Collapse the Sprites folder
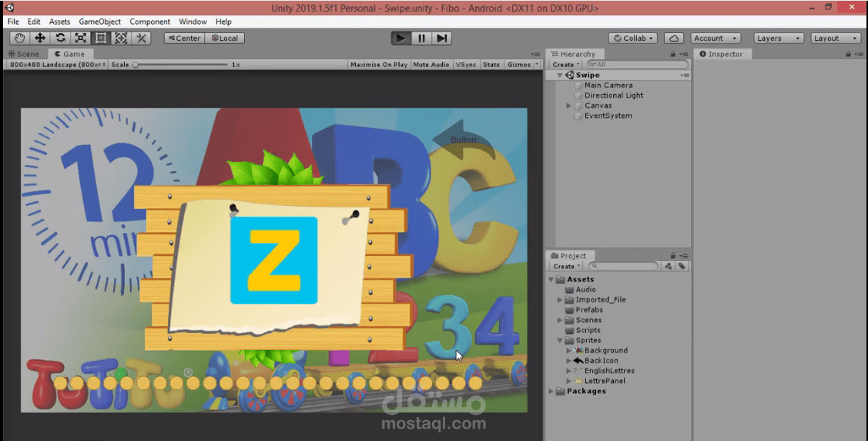This screenshot has height=441, width=868. [x=560, y=341]
